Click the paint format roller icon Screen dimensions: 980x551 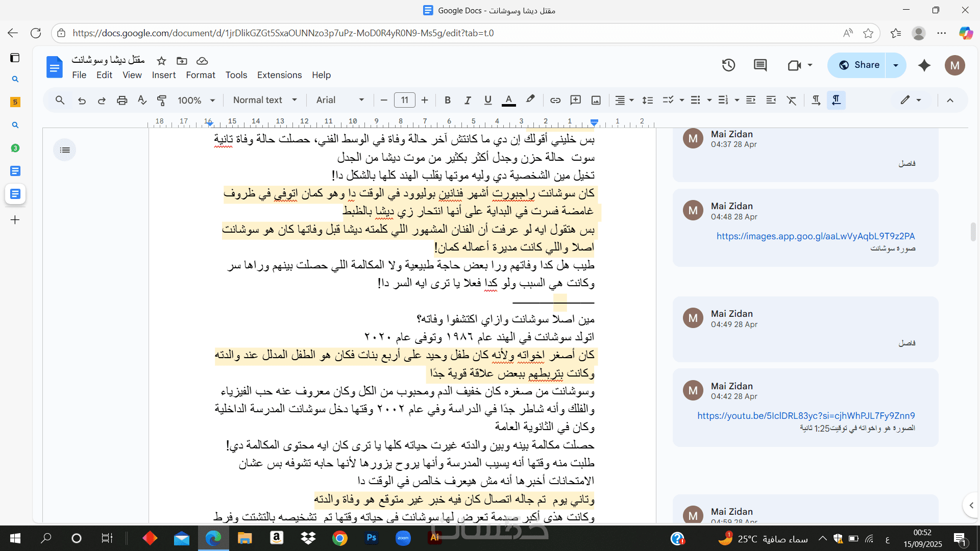click(x=162, y=101)
